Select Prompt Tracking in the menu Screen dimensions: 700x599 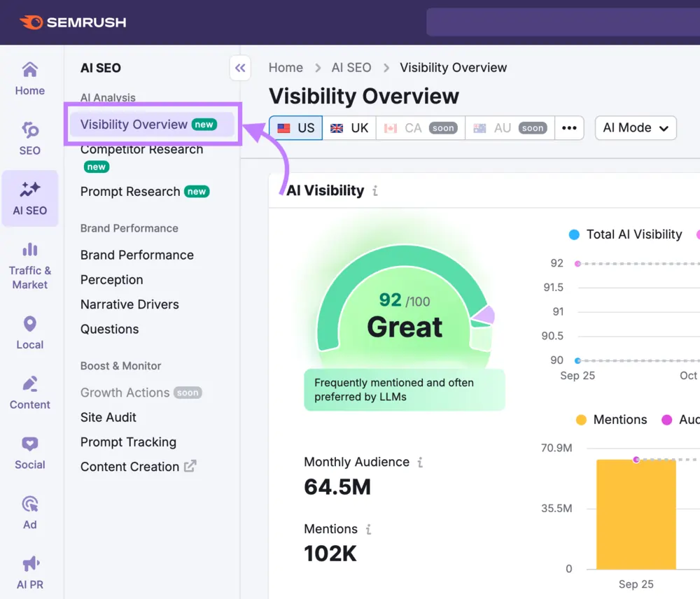click(128, 442)
